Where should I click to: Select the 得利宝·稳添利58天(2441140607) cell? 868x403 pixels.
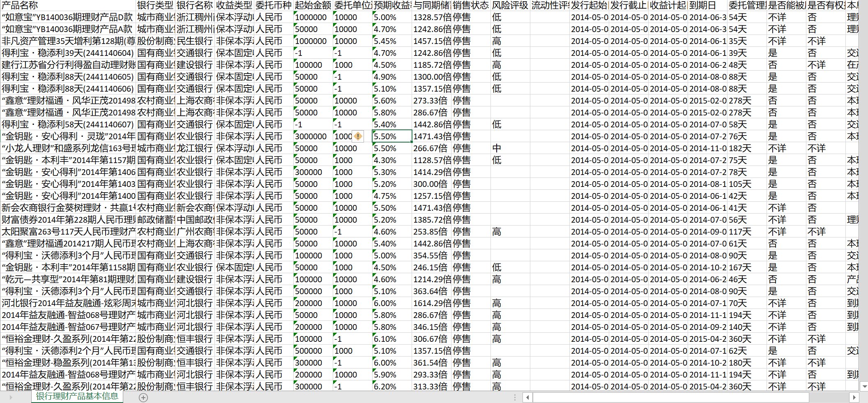(x=68, y=124)
